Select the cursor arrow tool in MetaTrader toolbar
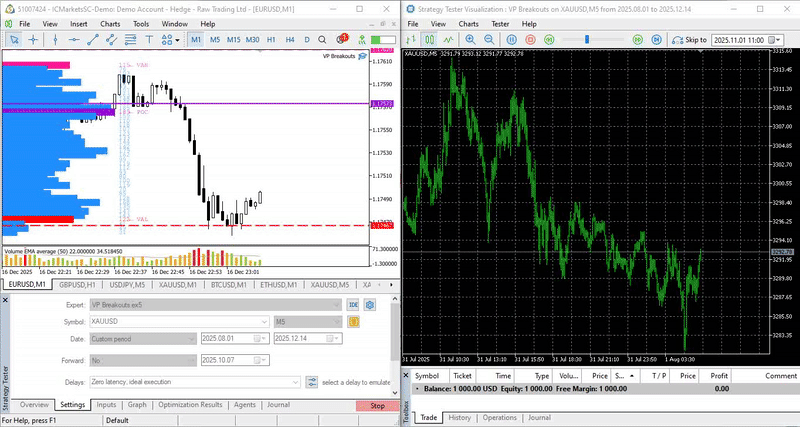The width and height of the screenshot is (800, 427). 14,39
